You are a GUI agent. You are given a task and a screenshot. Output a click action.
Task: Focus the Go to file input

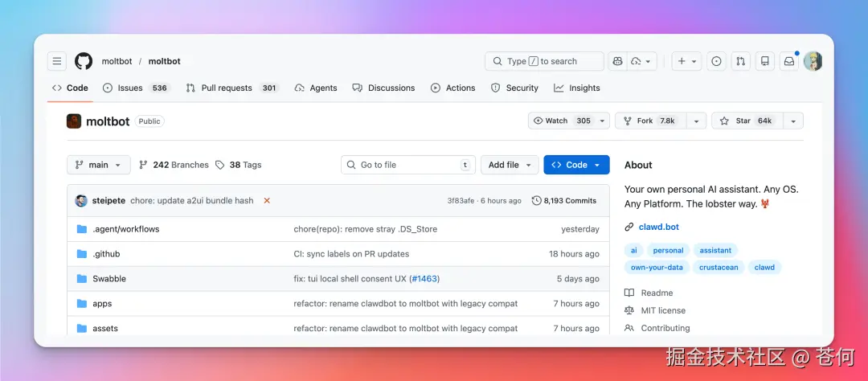click(408, 165)
